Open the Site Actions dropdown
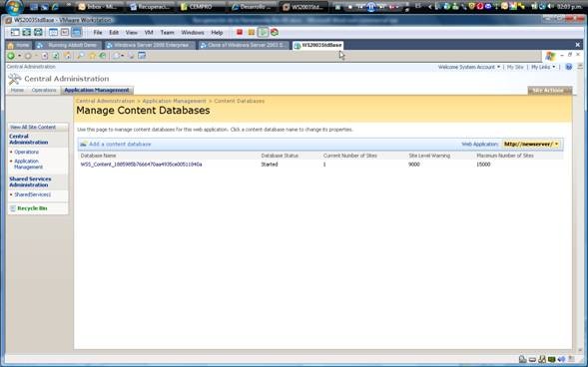The width and height of the screenshot is (588, 367). coord(550,90)
